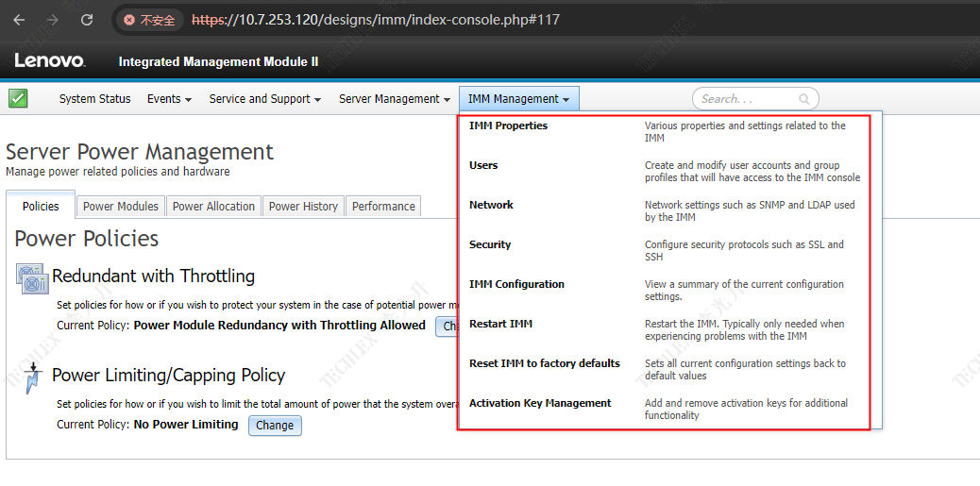
Task: Click the Redundant with Throttling power modules icon
Action: click(31, 278)
